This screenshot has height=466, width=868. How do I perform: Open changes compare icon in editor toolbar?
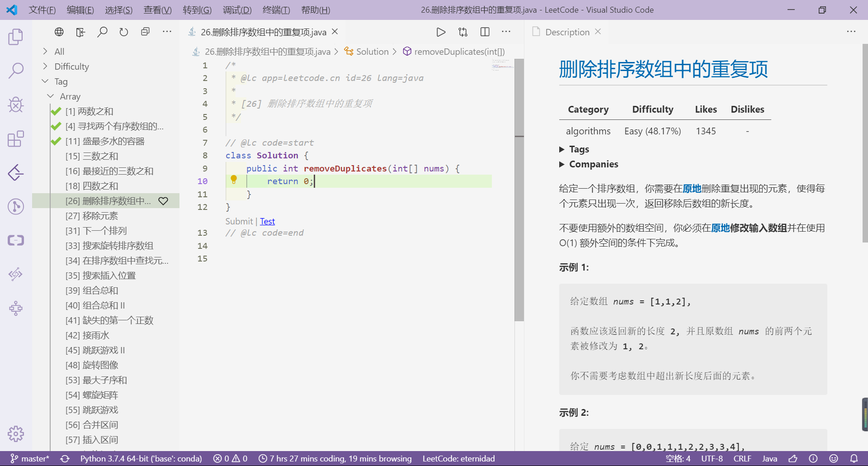click(x=463, y=32)
